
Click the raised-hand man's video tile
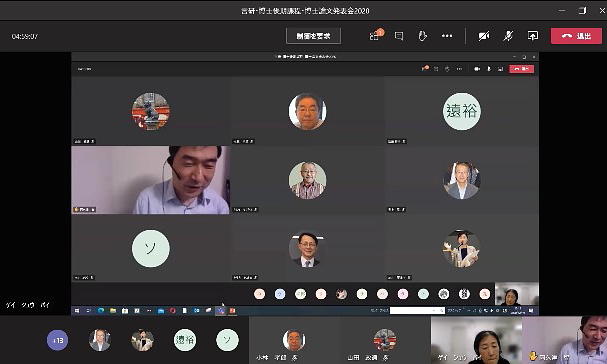(x=564, y=340)
